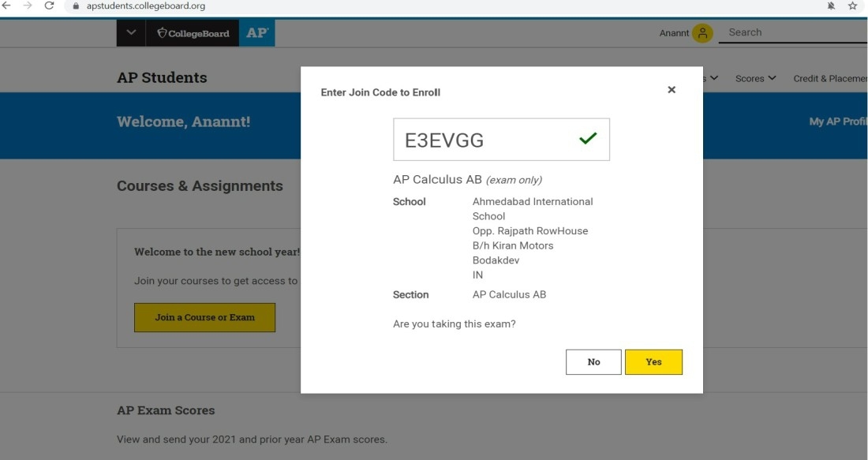
Task: Click the browser back arrow
Action: (6, 6)
